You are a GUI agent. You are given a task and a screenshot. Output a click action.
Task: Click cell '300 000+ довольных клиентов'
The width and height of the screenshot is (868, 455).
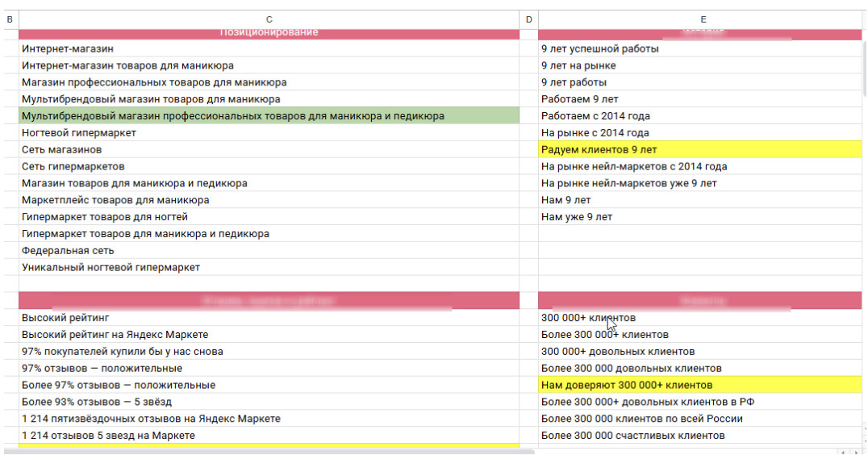[x=699, y=352]
